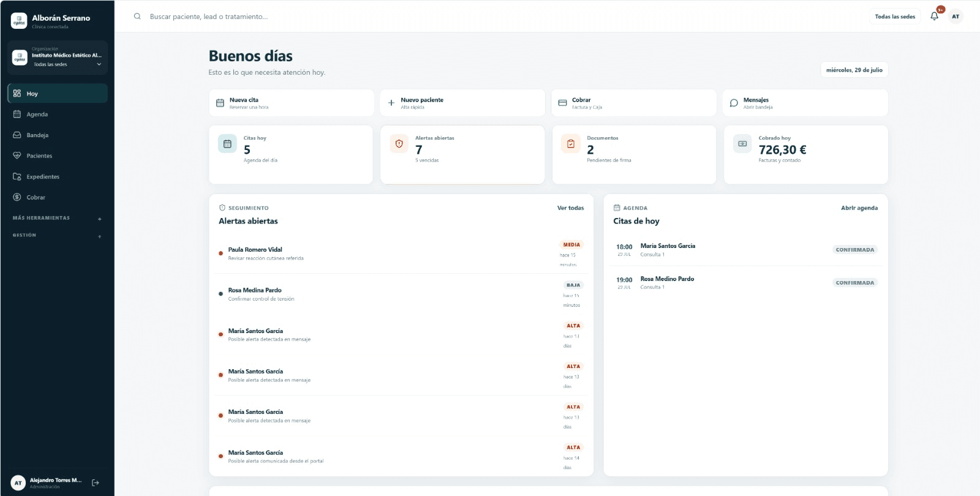Open Pacientes in the sidebar

58,156
